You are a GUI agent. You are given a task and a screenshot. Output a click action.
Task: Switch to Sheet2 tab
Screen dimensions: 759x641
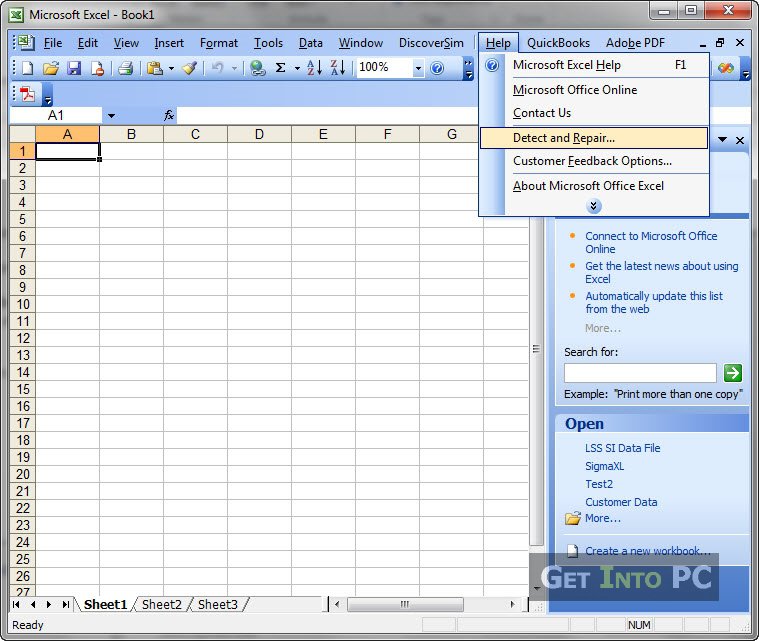tap(162, 605)
